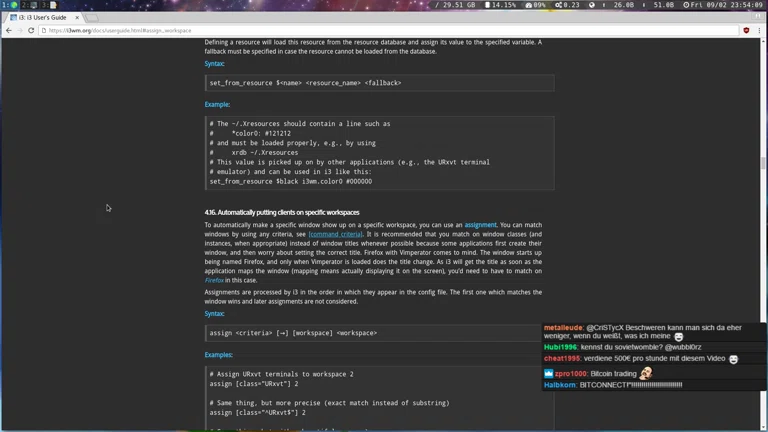Open a new browser tab

92,18
